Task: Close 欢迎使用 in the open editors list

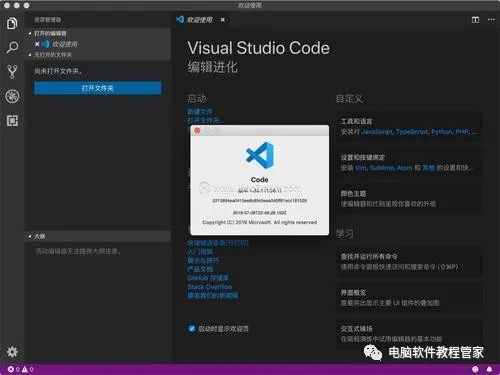Action: [x=37, y=44]
